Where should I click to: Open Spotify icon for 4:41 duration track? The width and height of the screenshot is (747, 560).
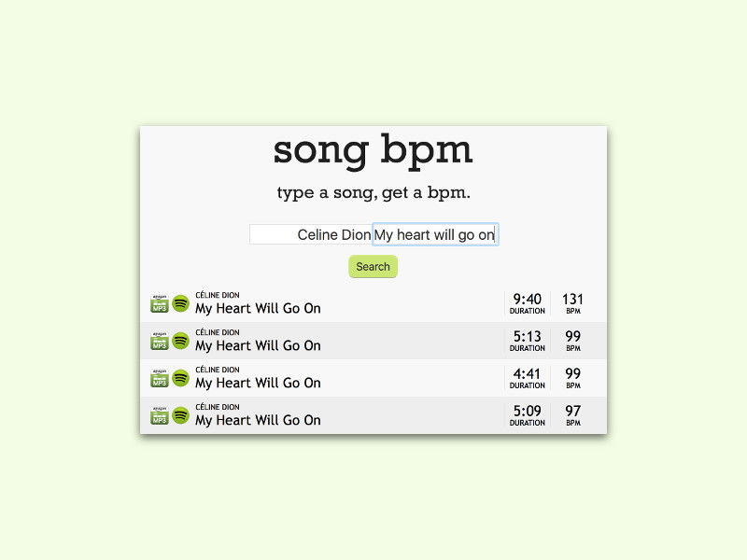click(180, 378)
